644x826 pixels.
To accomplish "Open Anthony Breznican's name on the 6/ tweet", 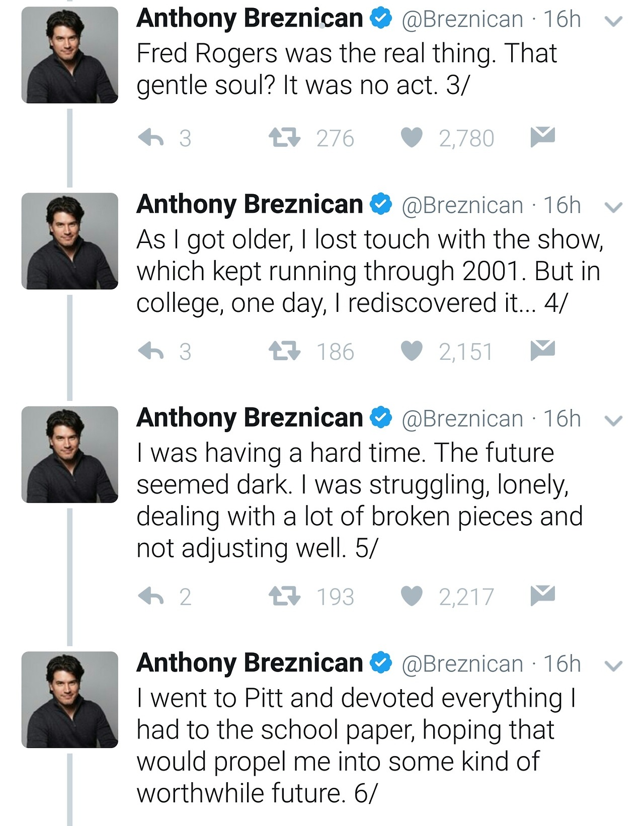I will 250,663.
